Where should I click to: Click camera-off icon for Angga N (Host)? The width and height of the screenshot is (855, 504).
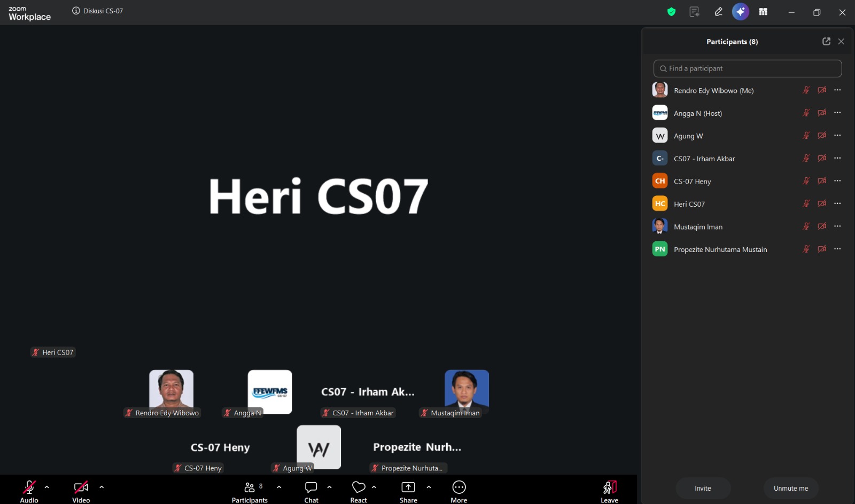pyautogui.click(x=822, y=113)
